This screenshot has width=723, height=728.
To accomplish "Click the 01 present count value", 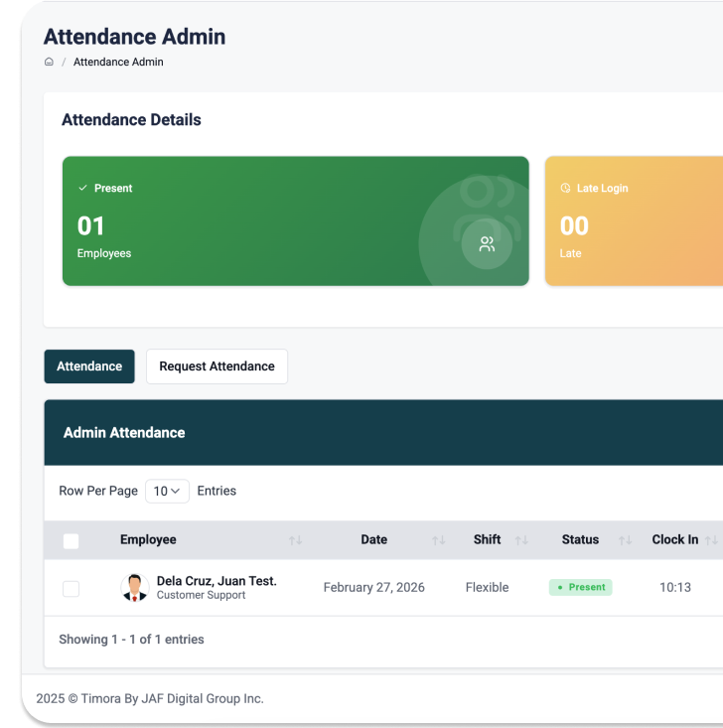I will [91, 226].
